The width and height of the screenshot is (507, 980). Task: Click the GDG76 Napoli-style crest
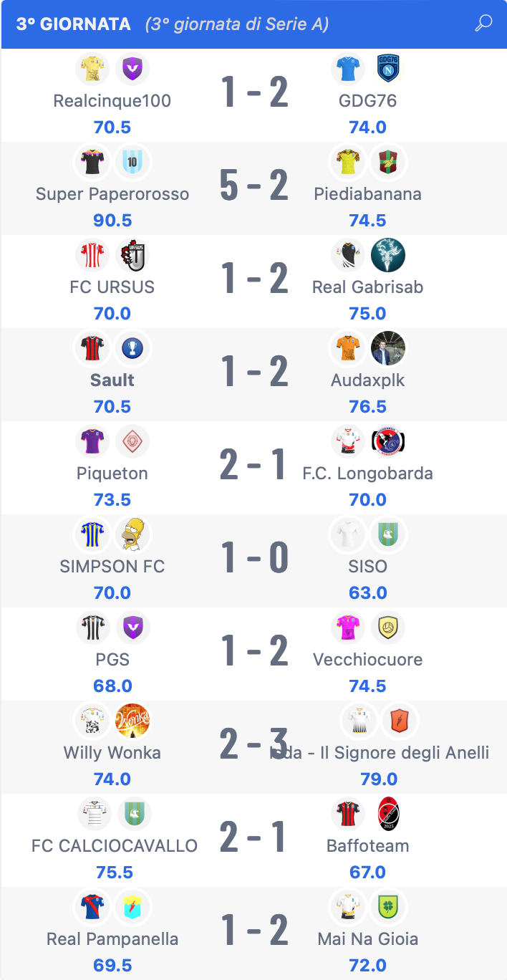[x=388, y=69]
